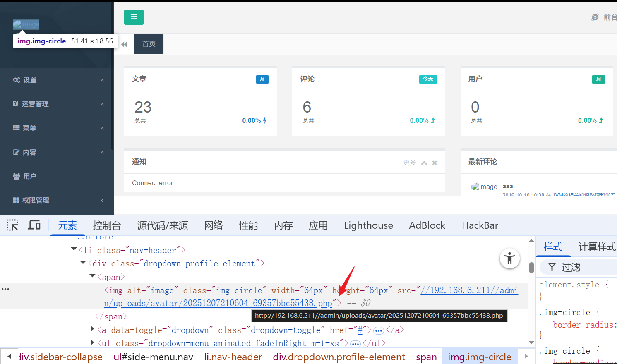617x364 pixels.
Task: Click the accessibility figure floating button
Action: 509,259
